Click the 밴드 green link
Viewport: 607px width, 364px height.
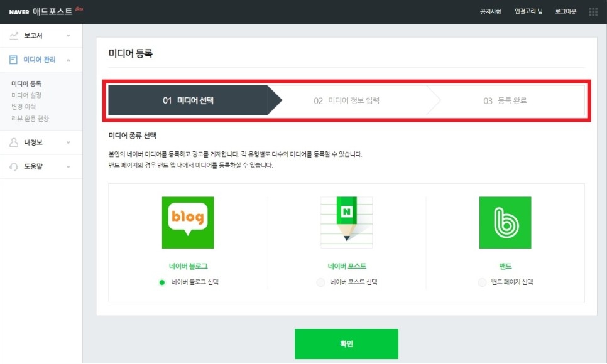(505, 266)
